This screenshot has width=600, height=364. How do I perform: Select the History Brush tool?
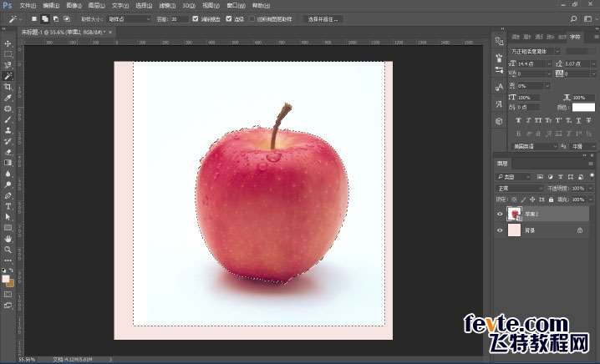tap(8, 141)
